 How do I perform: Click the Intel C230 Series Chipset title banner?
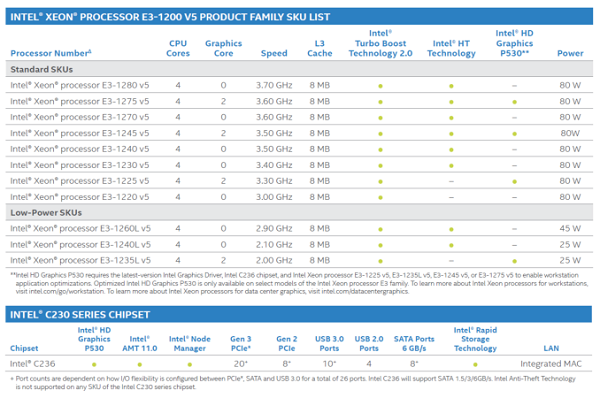pos(299,314)
